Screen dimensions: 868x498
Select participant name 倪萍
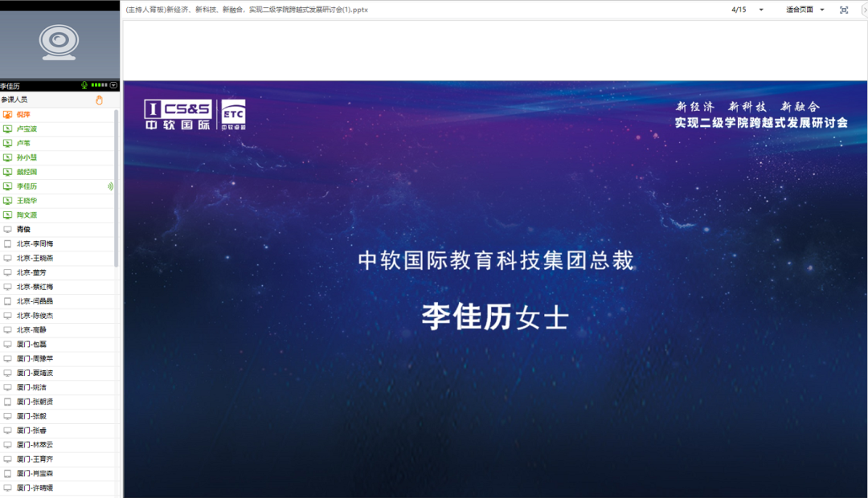point(23,115)
